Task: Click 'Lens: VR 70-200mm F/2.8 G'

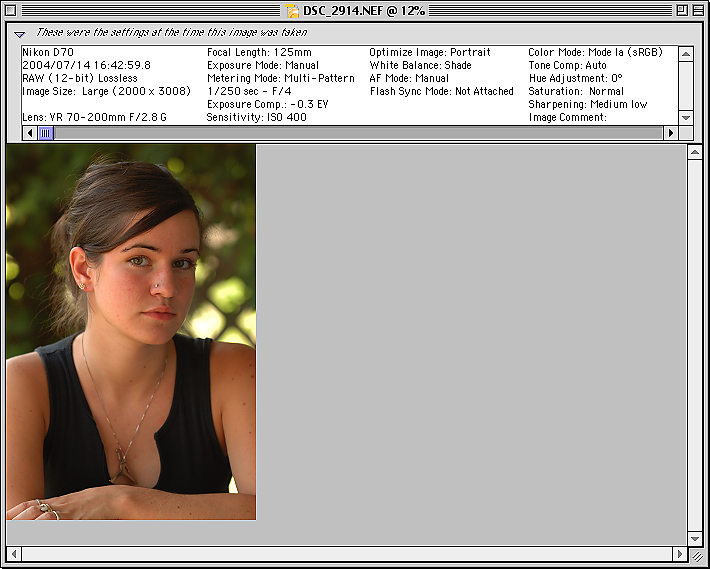Action: [94, 117]
